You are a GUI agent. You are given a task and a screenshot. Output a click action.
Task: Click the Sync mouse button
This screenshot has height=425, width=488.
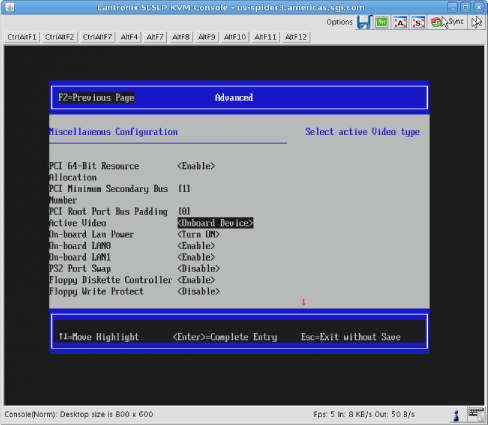click(447, 22)
